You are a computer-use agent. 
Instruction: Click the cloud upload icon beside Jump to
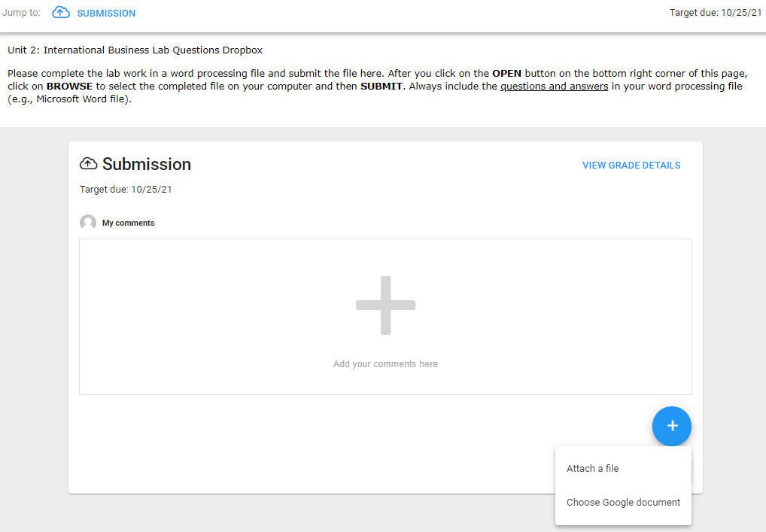tap(61, 13)
